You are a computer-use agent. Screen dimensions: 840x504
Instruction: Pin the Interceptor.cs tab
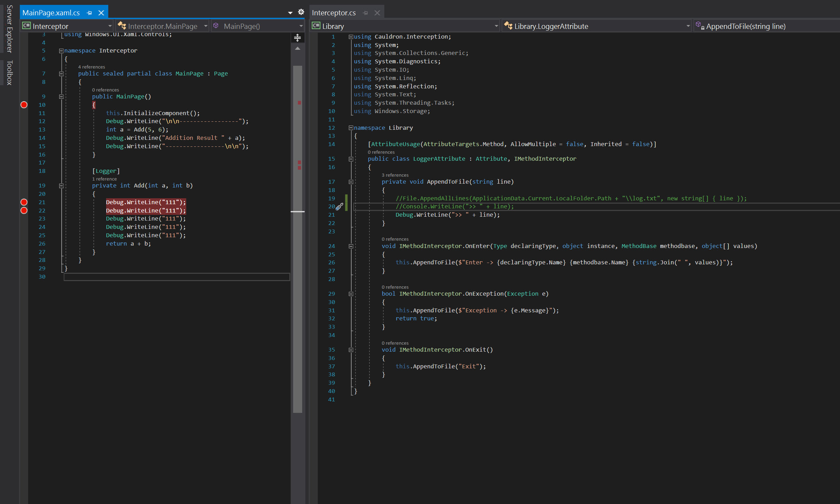point(365,13)
